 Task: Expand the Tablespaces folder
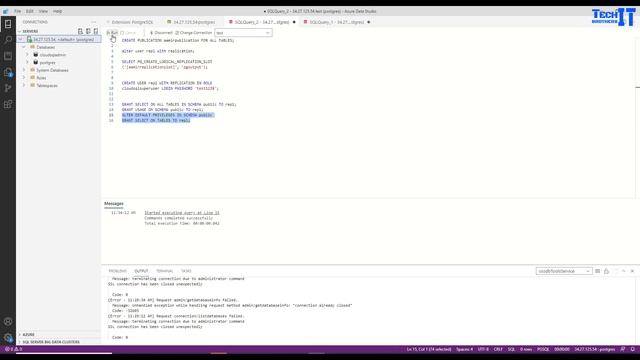24,85
